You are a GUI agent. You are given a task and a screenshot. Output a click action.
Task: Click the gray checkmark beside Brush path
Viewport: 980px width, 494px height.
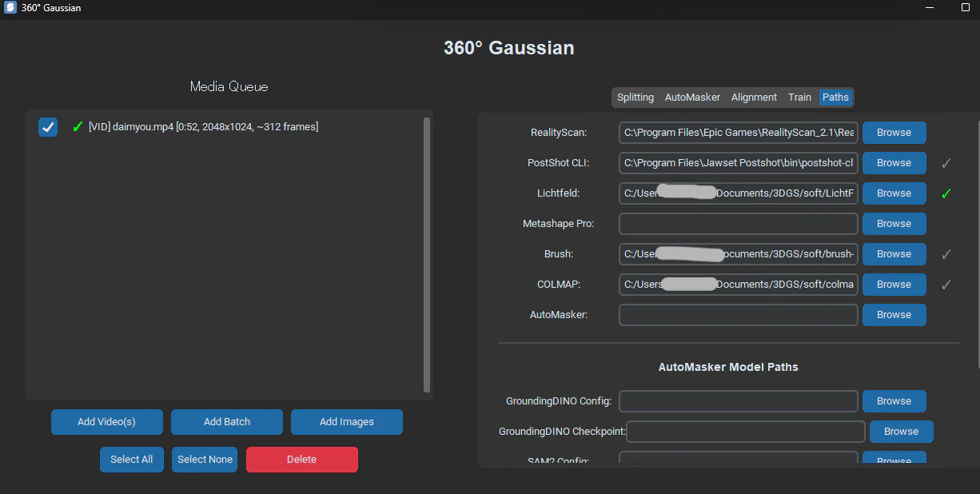point(946,254)
